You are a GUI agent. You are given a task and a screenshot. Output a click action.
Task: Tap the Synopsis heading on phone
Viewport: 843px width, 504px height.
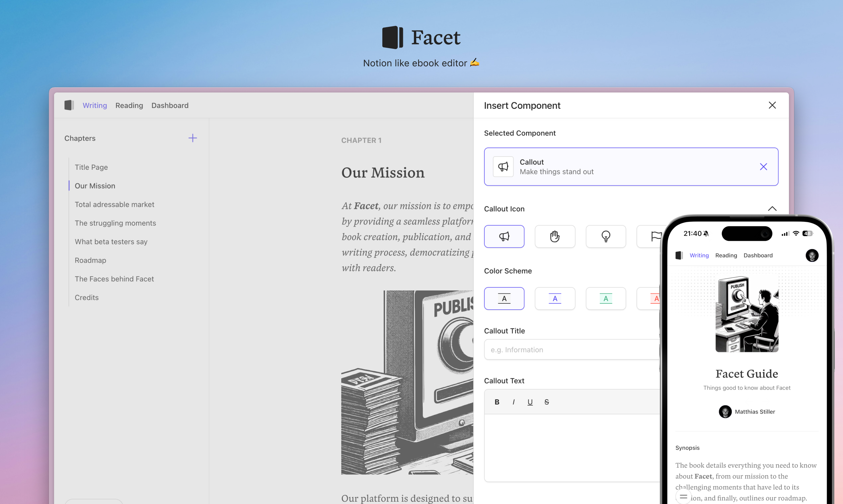point(687,448)
